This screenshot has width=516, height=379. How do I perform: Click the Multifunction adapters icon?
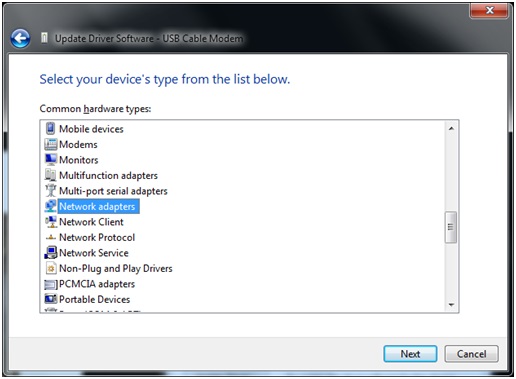pos(51,175)
